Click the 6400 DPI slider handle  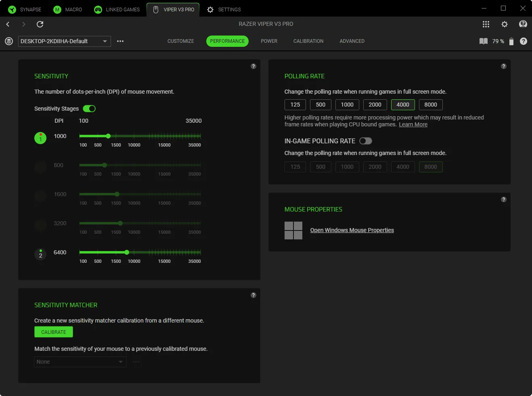pos(127,252)
